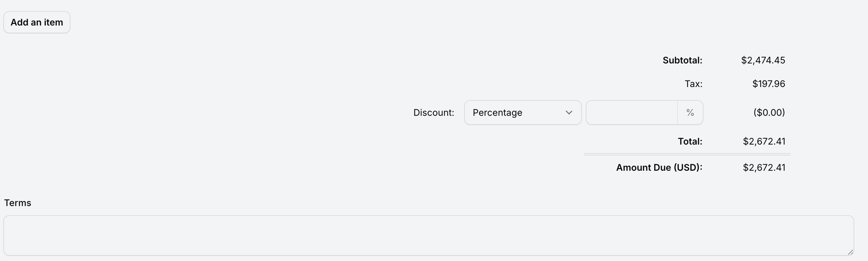Viewport: 868px width, 261px height.
Task: Click the Tax label
Action: pos(693,84)
